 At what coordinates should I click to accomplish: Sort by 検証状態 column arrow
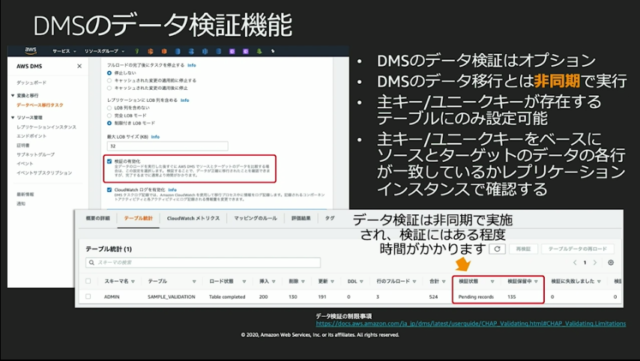[x=492, y=281]
